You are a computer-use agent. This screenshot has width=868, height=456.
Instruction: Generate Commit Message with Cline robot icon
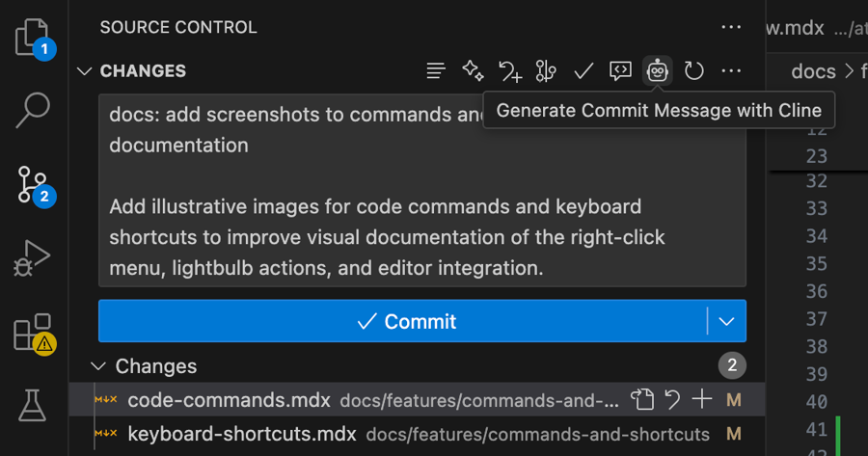click(x=657, y=70)
